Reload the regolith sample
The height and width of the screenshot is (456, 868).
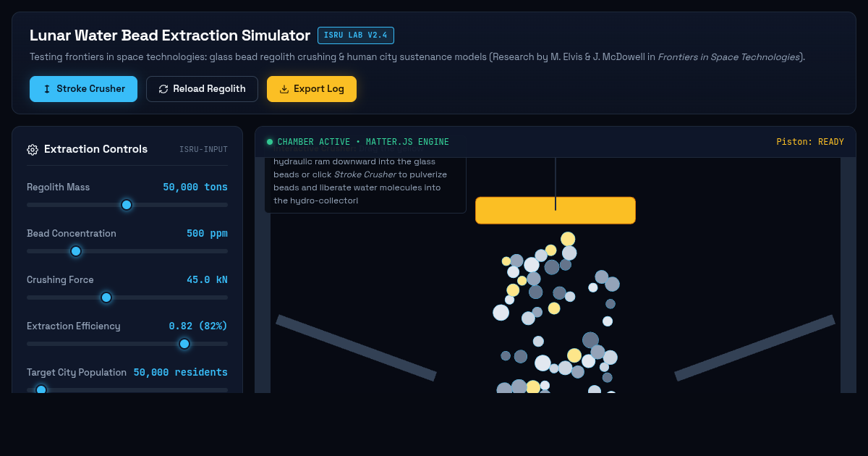[x=202, y=89]
